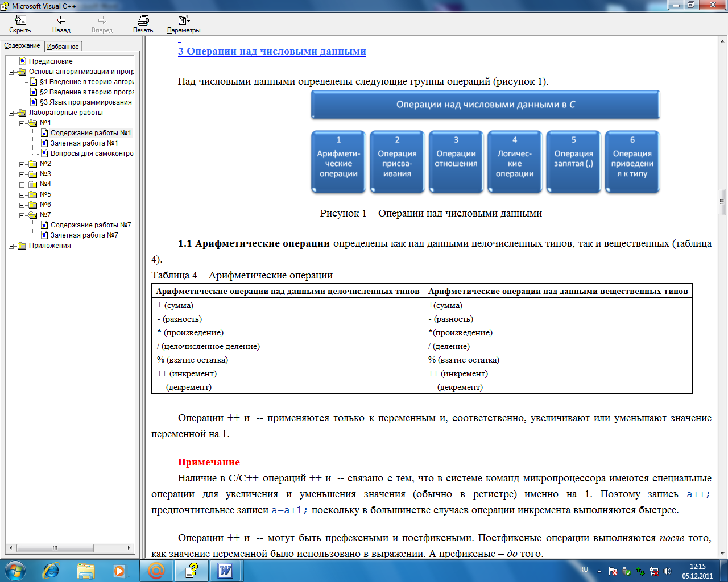Expand the №2 folder
This screenshot has height=582, width=728.
[22, 164]
